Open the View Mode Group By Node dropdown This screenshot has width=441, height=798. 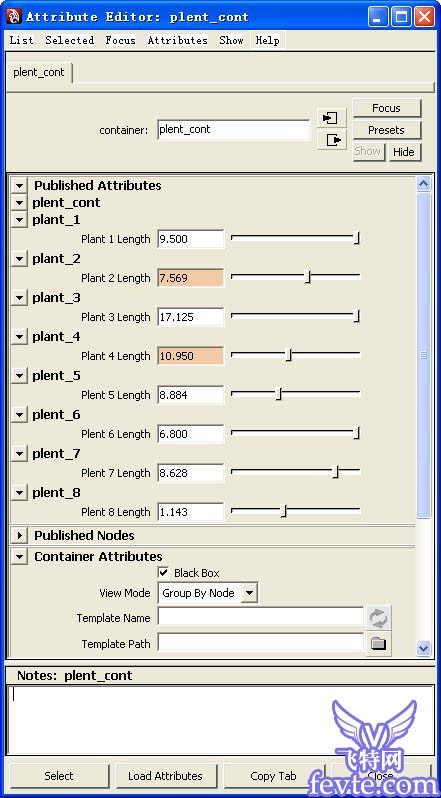[x=208, y=593]
